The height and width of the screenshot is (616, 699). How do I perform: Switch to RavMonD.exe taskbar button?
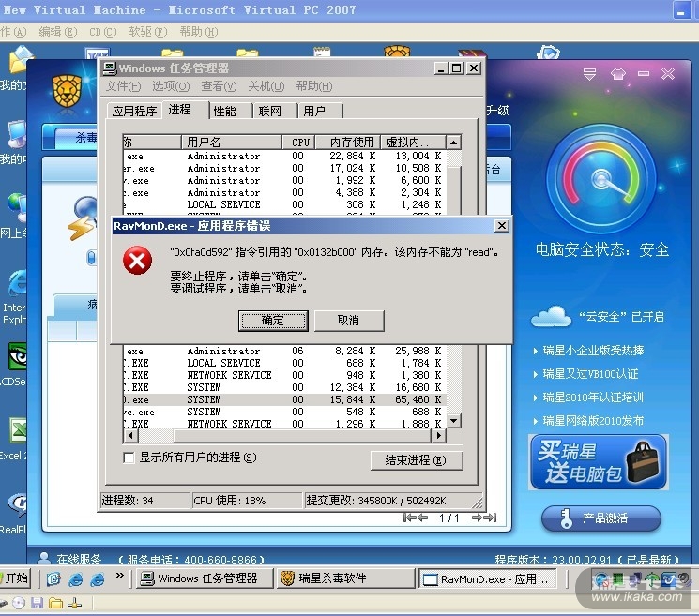[486, 579]
